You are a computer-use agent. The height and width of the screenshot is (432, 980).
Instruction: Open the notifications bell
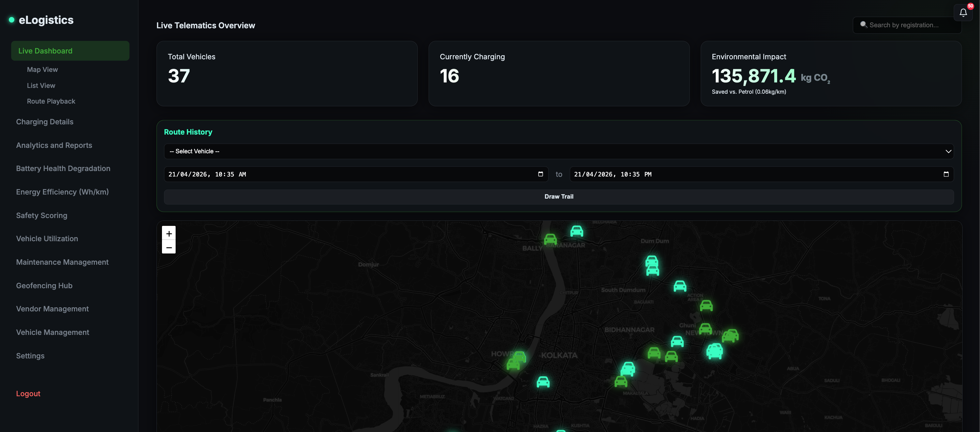tap(963, 13)
